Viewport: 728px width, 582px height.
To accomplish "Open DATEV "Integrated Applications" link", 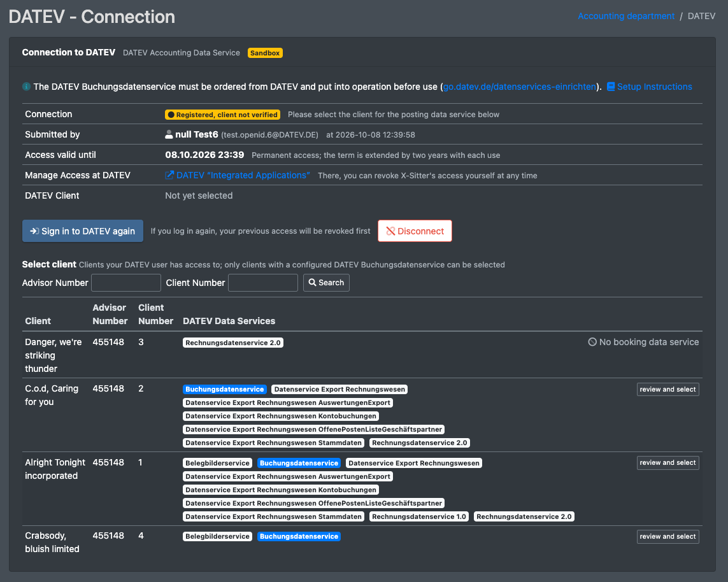I will coord(243,175).
